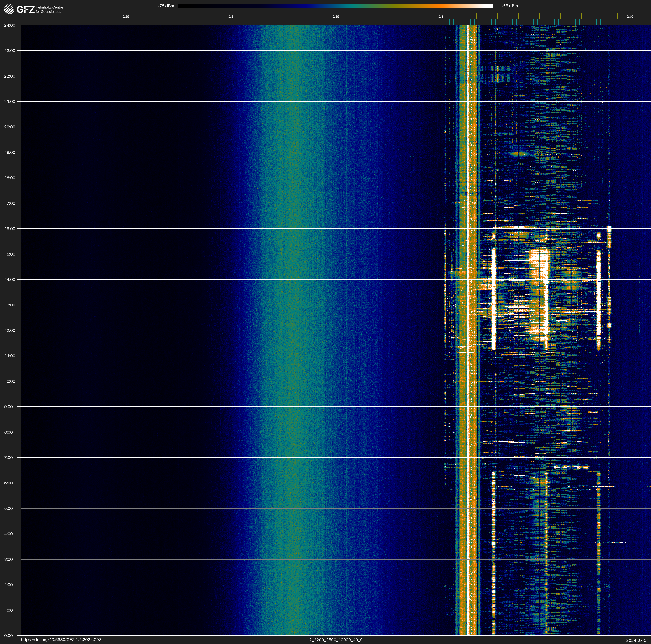Click the 2_2200_2500_10000_40_0 filename label
This screenshot has height=644, width=651.
tap(336, 640)
